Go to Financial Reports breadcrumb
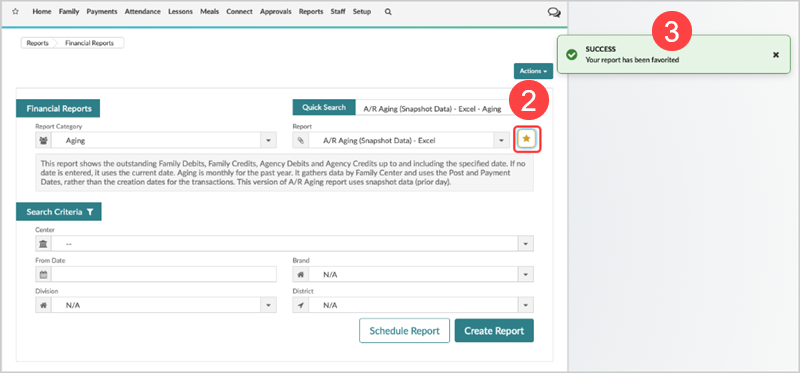The width and height of the screenshot is (800, 373). tap(89, 43)
